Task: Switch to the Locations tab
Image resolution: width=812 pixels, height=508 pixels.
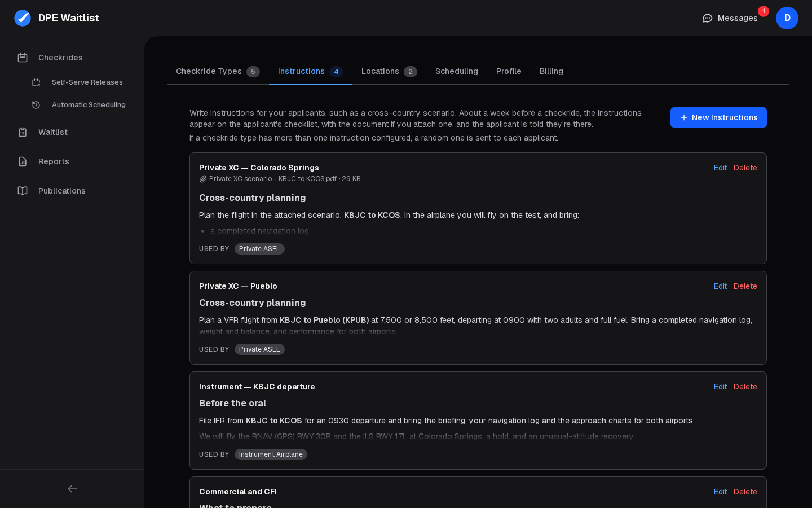Action: (389, 71)
